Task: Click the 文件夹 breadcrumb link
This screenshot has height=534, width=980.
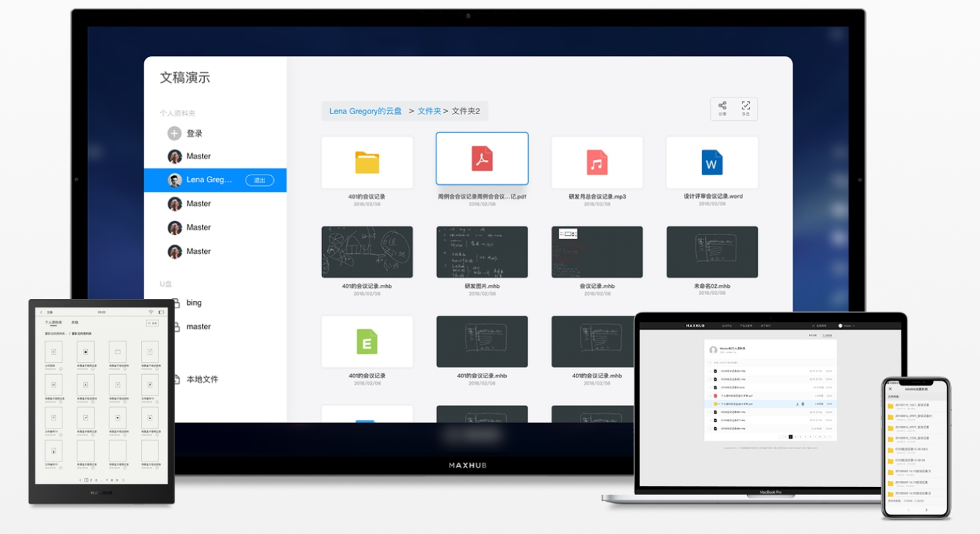Action: [429, 112]
